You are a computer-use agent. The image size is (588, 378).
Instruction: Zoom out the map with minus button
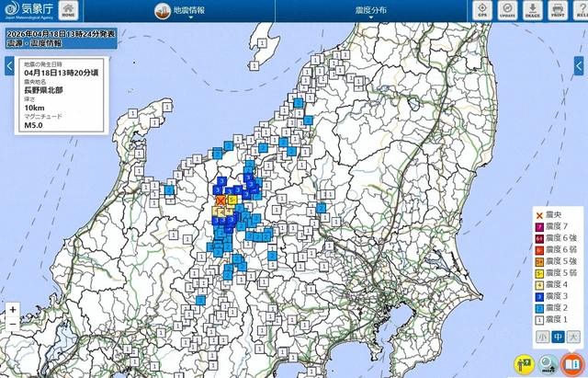(12, 326)
